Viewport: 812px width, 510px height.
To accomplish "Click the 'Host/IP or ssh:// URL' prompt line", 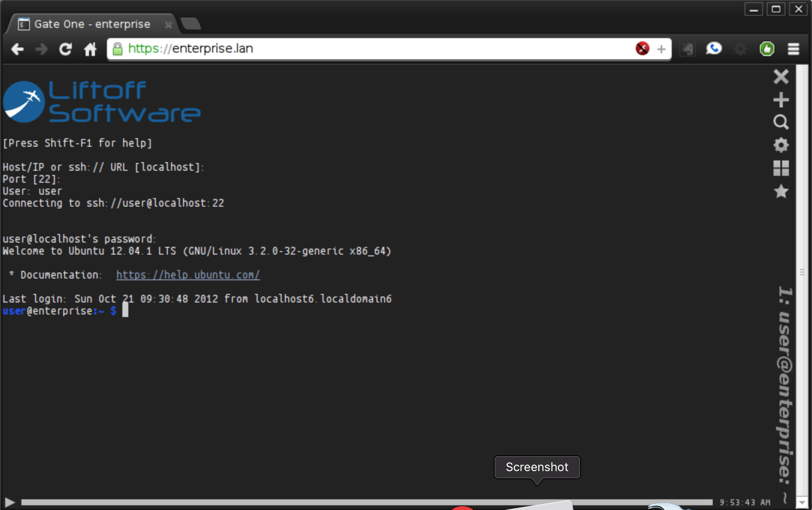I will coord(104,167).
